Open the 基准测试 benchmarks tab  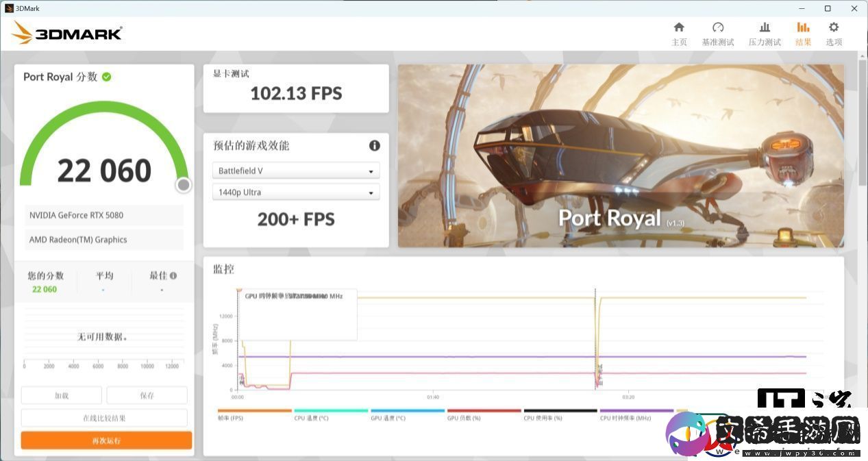pos(718,34)
